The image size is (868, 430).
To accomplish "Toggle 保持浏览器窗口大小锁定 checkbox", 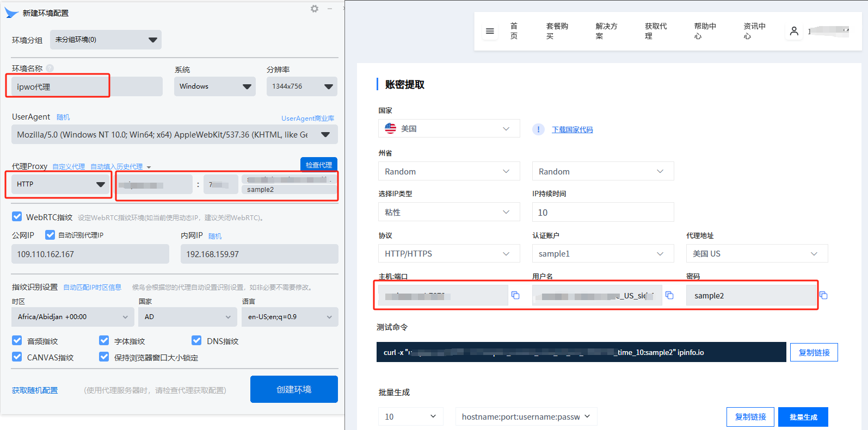I will [104, 357].
